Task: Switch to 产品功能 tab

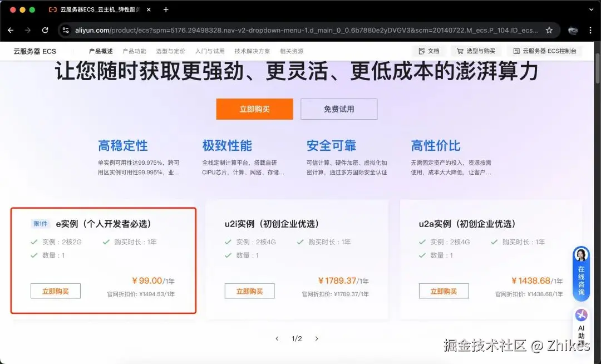Action: (134, 51)
